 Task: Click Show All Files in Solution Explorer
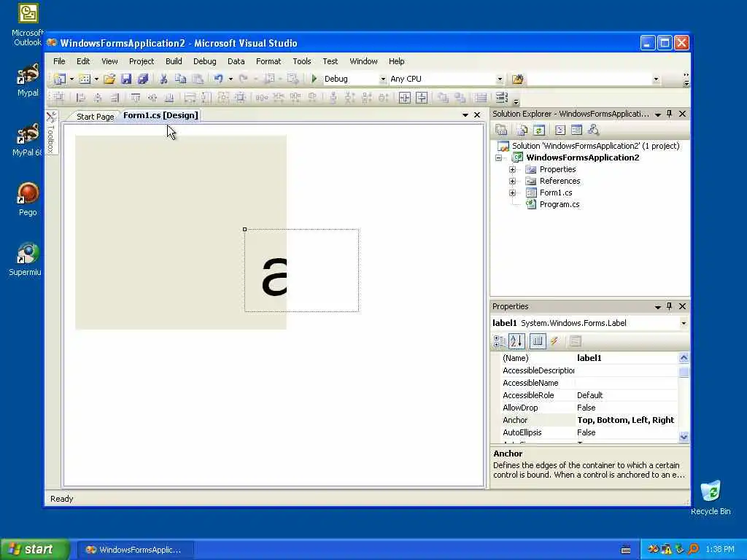pos(522,130)
